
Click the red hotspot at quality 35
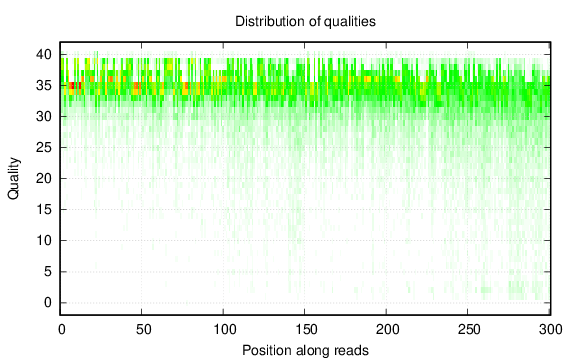tap(75, 86)
